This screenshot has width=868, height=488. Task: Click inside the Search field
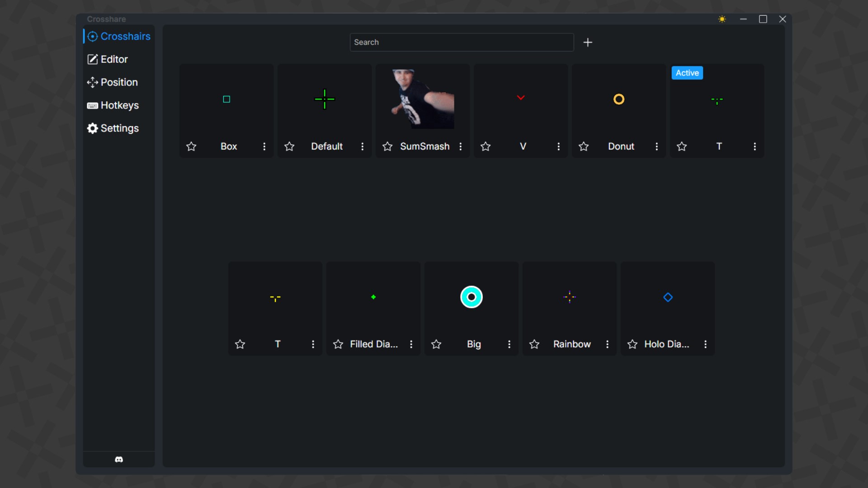[x=461, y=42]
